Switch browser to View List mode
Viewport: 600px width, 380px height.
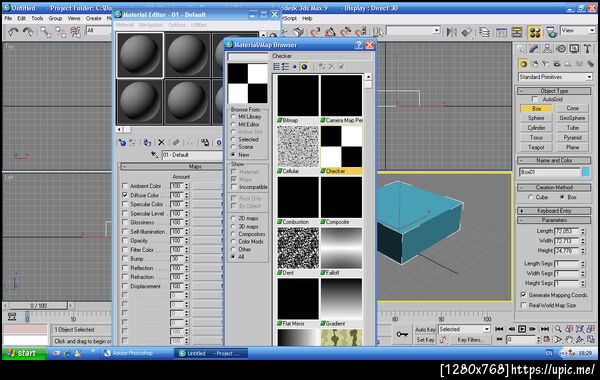pos(277,67)
